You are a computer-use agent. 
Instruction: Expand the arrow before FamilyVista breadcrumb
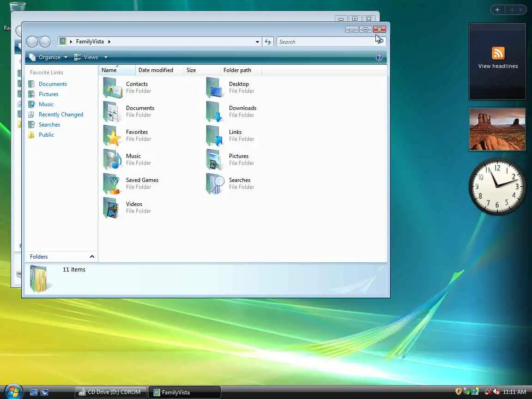[x=71, y=42]
